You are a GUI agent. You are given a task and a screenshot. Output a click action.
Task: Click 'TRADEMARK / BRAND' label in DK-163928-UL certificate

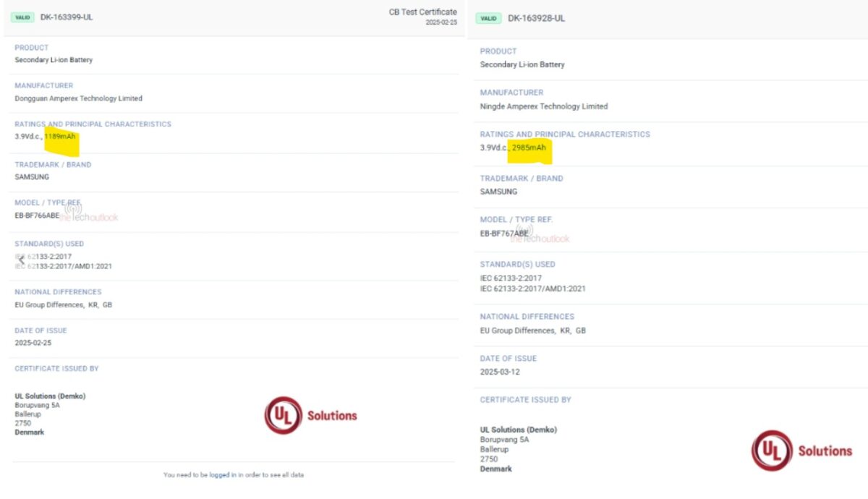click(x=522, y=179)
